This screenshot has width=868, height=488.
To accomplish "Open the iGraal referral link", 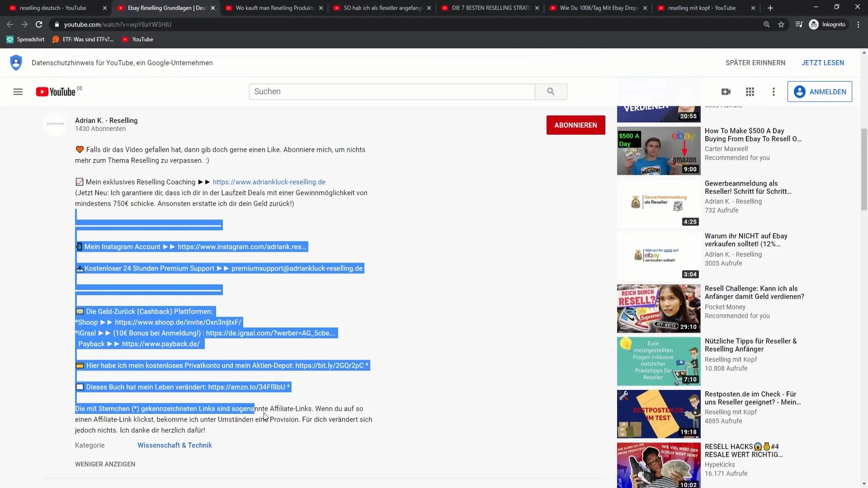I will coord(270,333).
